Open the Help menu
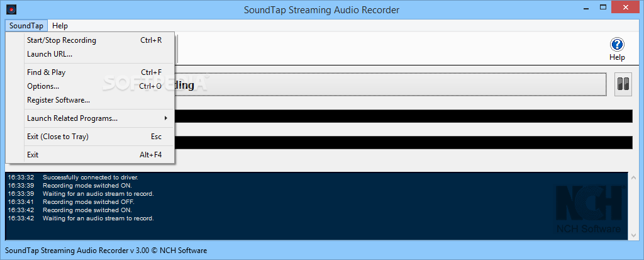Viewport: 644px width, 260px height. (x=60, y=26)
